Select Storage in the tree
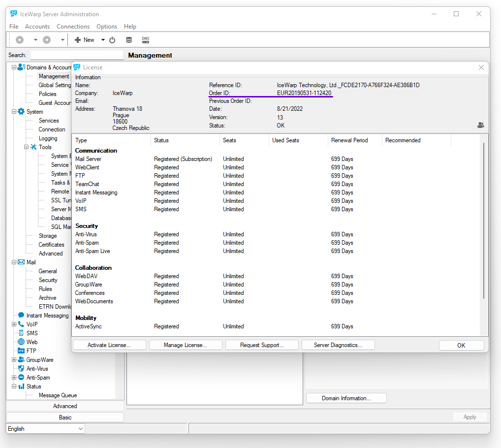The width and height of the screenshot is (501, 448). point(48,236)
